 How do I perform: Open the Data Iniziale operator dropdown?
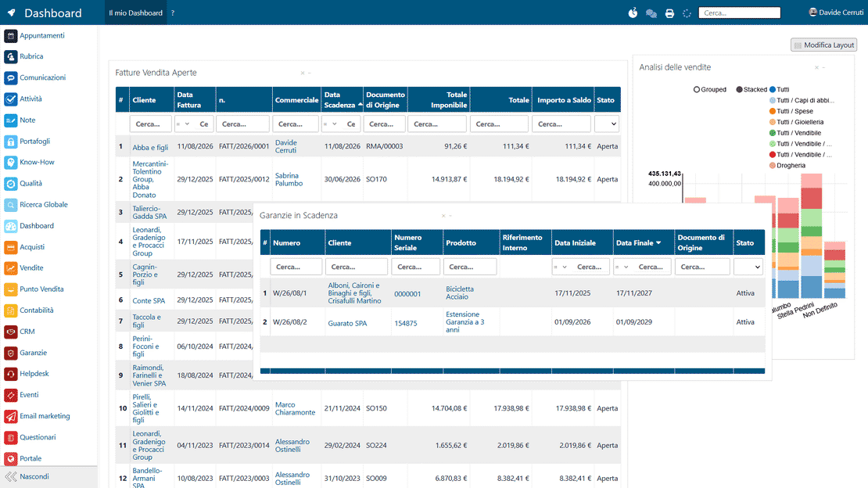pos(560,267)
